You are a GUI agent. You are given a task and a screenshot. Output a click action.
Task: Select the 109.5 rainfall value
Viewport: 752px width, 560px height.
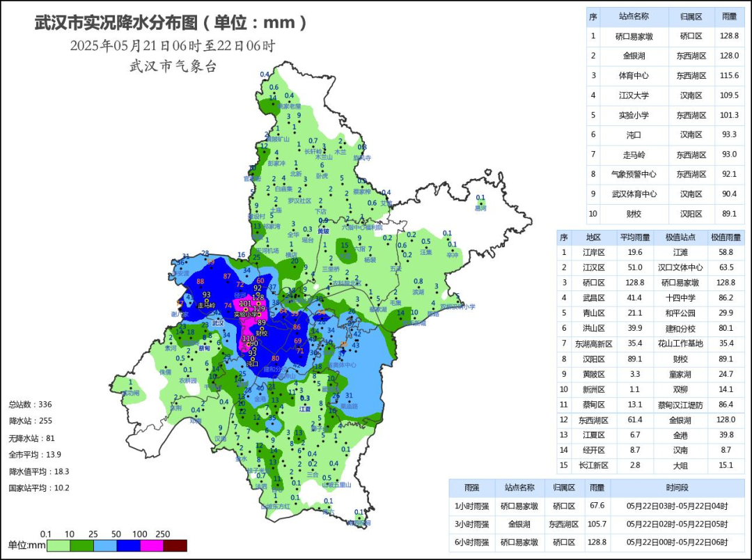(x=729, y=95)
